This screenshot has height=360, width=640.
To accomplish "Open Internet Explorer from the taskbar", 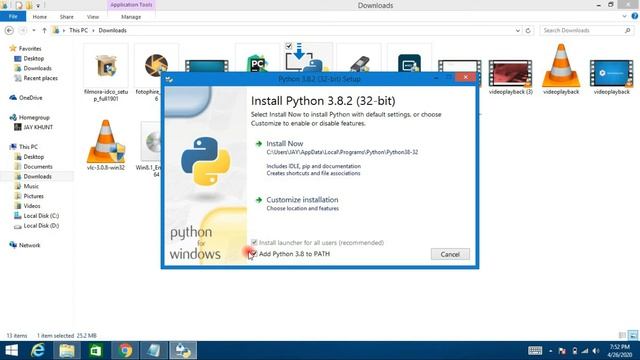I will 38,351.
